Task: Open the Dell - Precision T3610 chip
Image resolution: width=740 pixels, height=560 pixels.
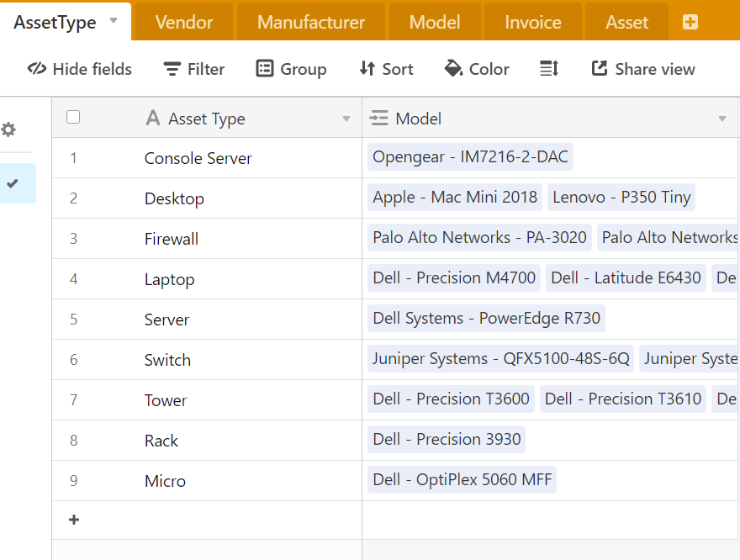Action: [623, 399]
